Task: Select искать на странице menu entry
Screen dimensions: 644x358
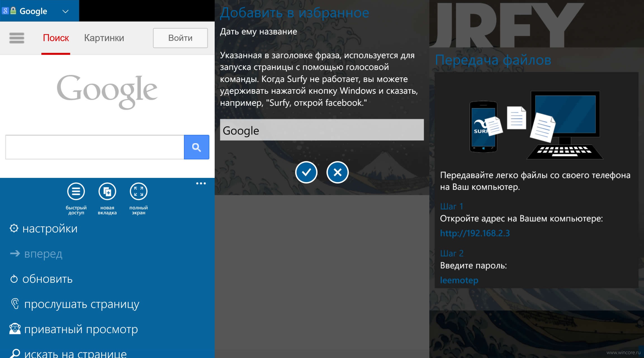Action: [x=75, y=354]
